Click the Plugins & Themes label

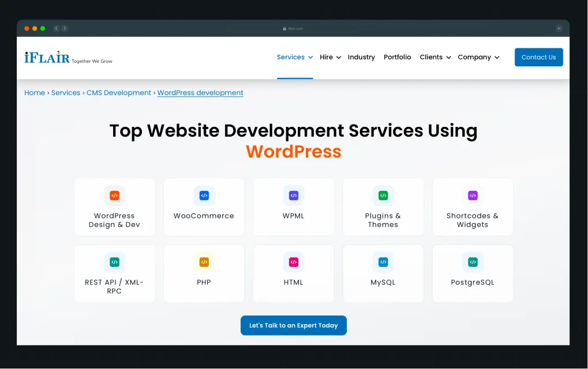click(x=383, y=220)
